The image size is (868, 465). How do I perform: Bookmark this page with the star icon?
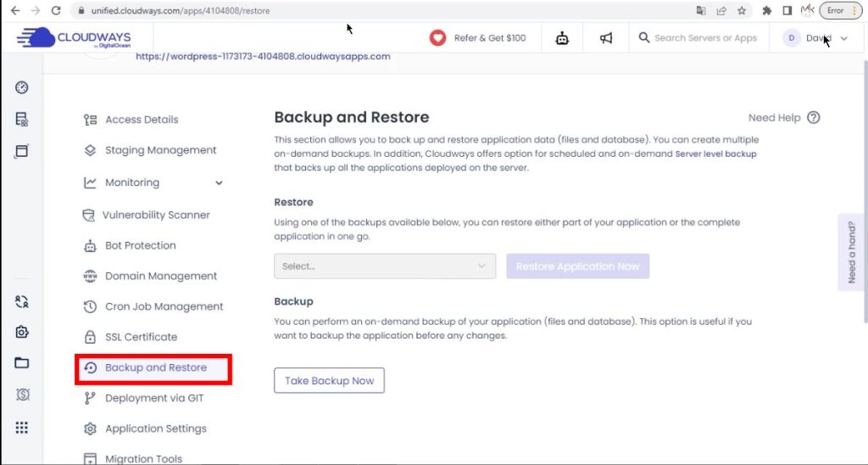742,11
